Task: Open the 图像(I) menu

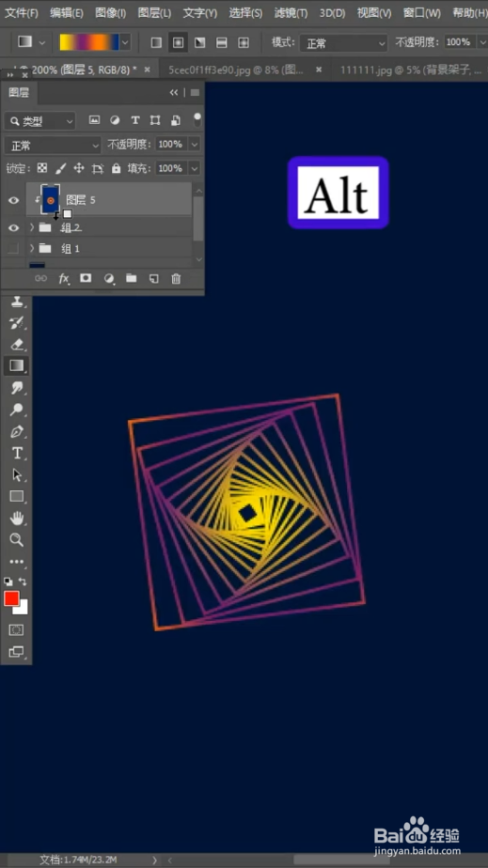Action: (110, 13)
